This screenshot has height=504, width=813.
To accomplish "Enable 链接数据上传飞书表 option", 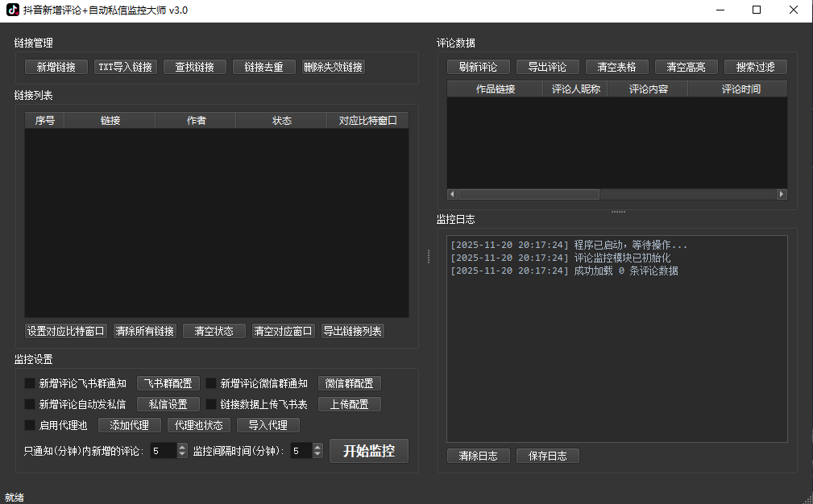I will point(210,404).
